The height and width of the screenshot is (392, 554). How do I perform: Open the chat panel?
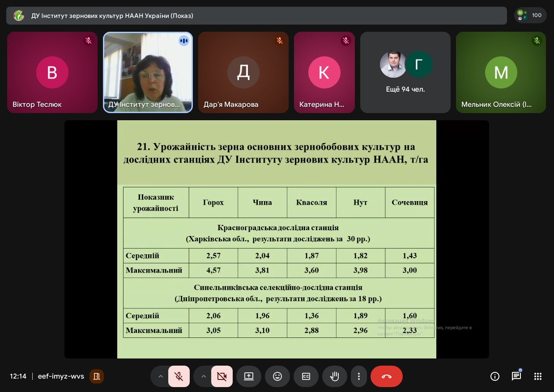click(516, 376)
